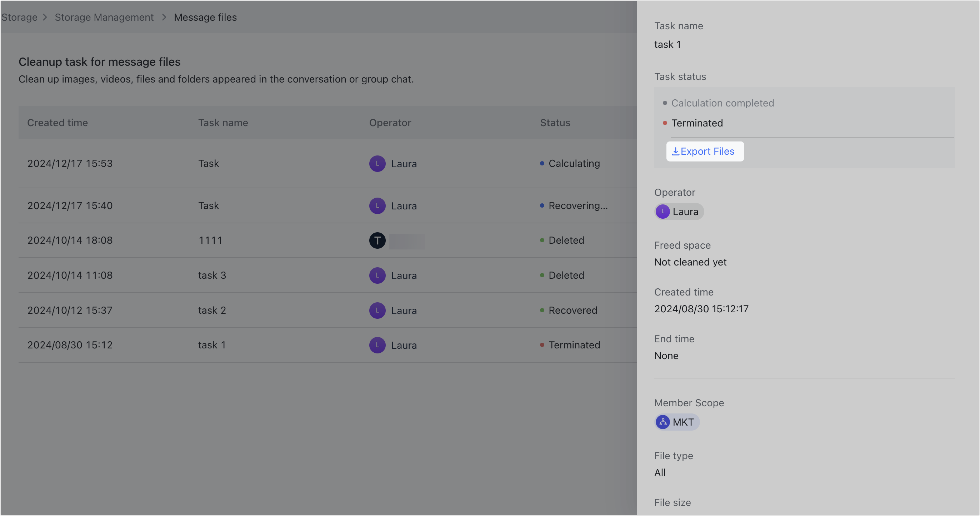The height and width of the screenshot is (516, 980).
Task: Click the task 1 name in details panel
Action: pyautogui.click(x=667, y=44)
